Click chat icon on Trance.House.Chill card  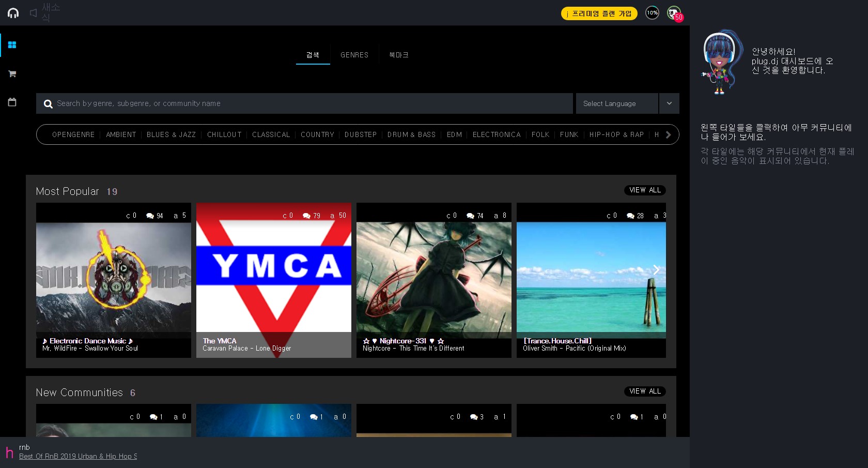pos(630,216)
